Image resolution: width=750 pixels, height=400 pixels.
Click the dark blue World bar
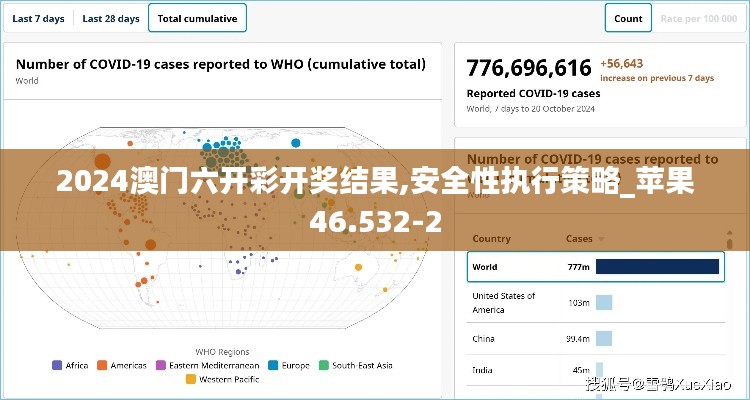pos(657,267)
